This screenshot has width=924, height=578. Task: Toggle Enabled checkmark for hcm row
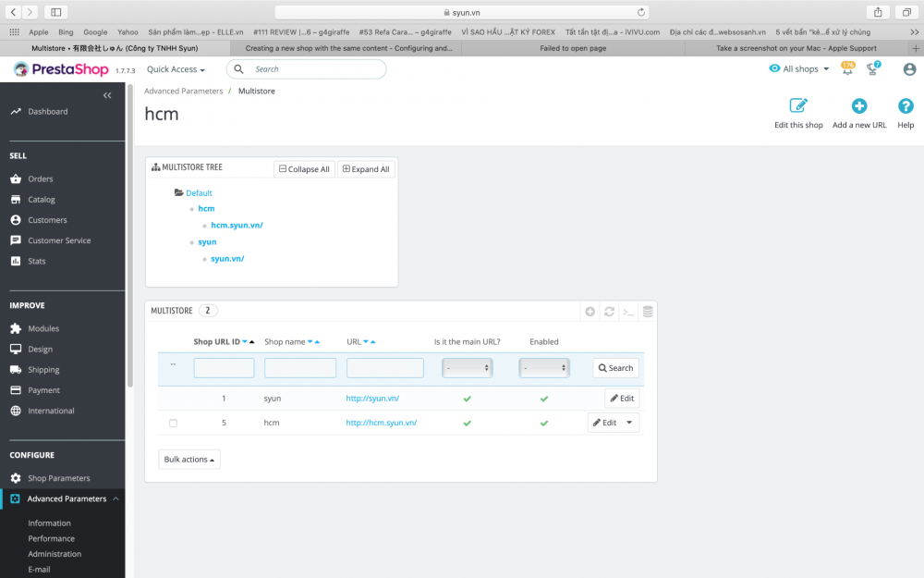(544, 423)
